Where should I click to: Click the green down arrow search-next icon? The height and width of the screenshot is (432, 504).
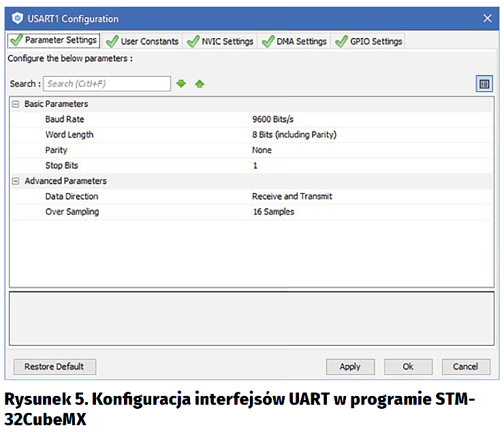pyautogui.click(x=181, y=84)
